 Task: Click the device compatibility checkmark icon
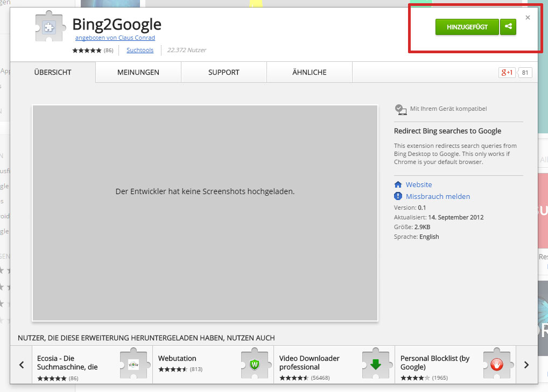pos(401,109)
